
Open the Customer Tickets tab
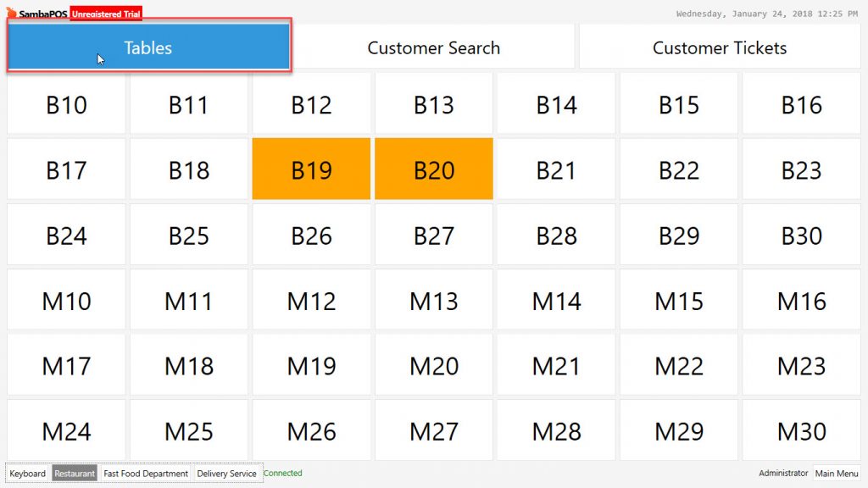pyautogui.click(x=719, y=47)
